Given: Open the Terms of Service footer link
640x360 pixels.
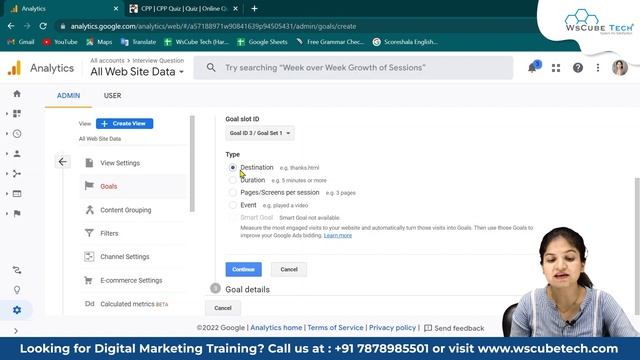Looking at the screenshot, I should pyautogui.click(x=335, y=327).
